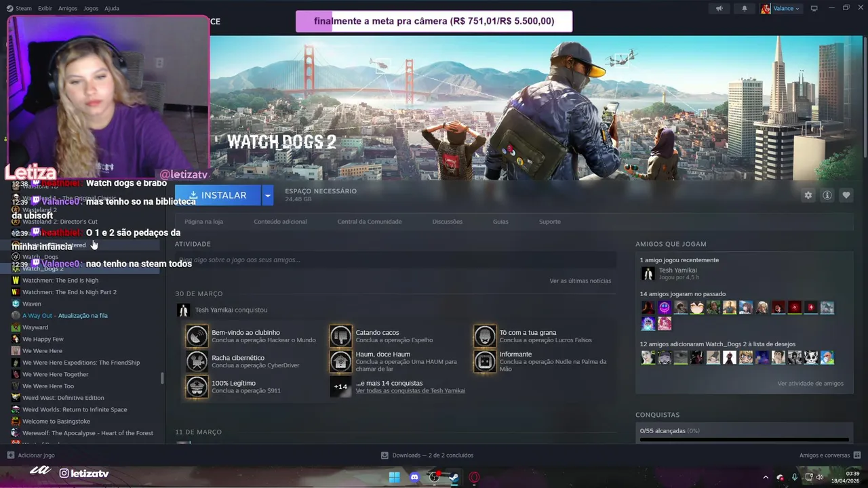Open the Exibir menu
Image resolution: width=868 pixels, height=488 pixels.
coord(45,8)
